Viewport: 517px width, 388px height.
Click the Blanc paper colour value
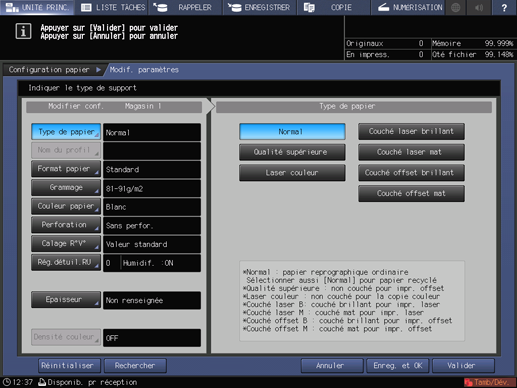click(152, 207)
